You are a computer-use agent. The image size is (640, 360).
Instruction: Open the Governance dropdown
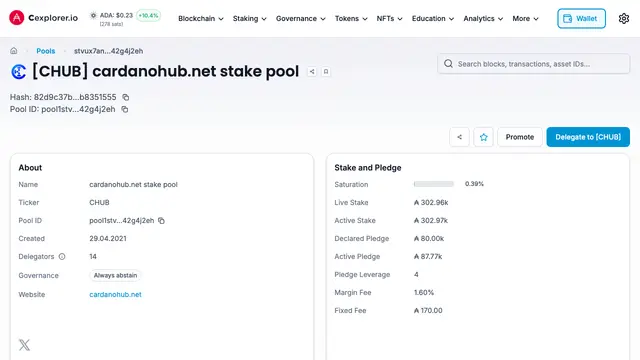300,18
